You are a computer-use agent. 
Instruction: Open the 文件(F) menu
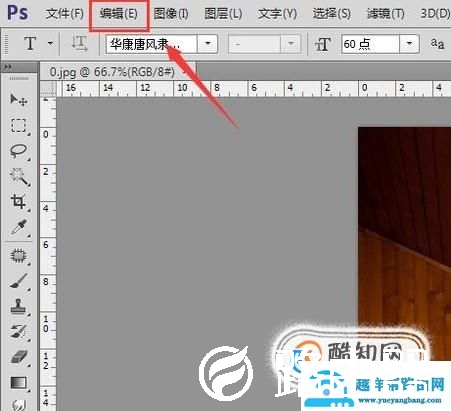click(x=64, y=14)
